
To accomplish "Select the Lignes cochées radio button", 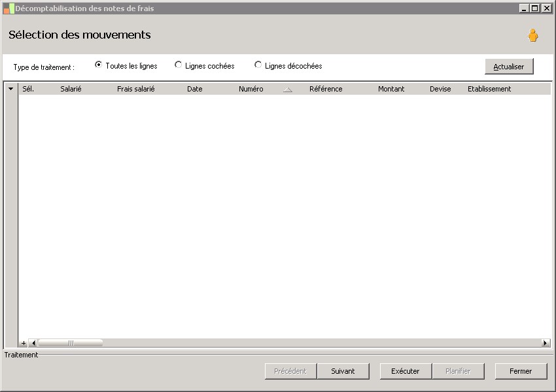I will [178, 65].
